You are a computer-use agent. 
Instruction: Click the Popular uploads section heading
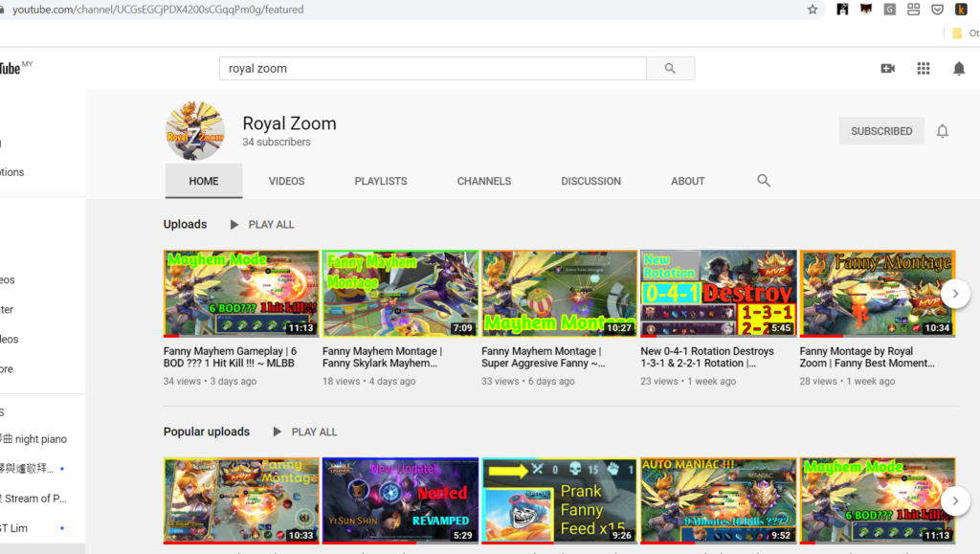point(207,432)
